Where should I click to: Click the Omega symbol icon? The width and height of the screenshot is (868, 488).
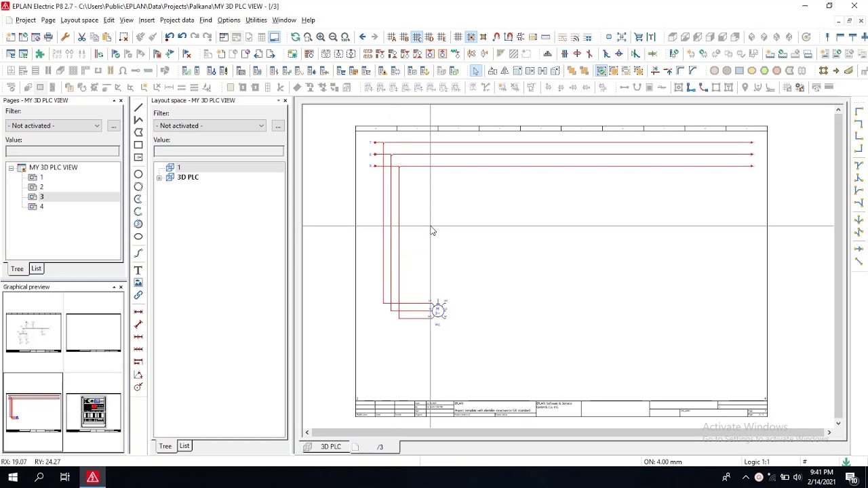123,70
